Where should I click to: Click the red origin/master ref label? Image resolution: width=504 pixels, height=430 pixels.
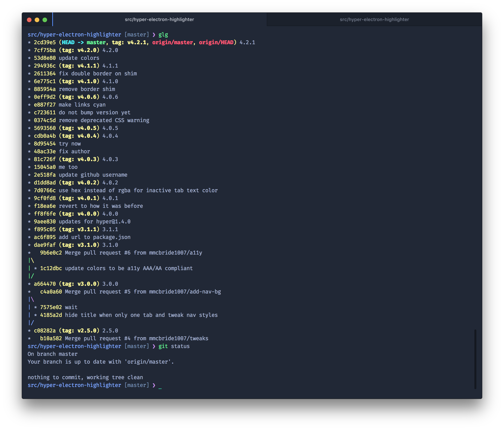173,42
